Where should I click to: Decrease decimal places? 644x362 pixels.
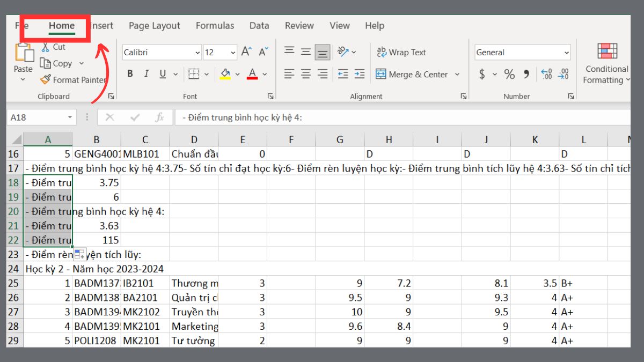[x=563, y=74]
